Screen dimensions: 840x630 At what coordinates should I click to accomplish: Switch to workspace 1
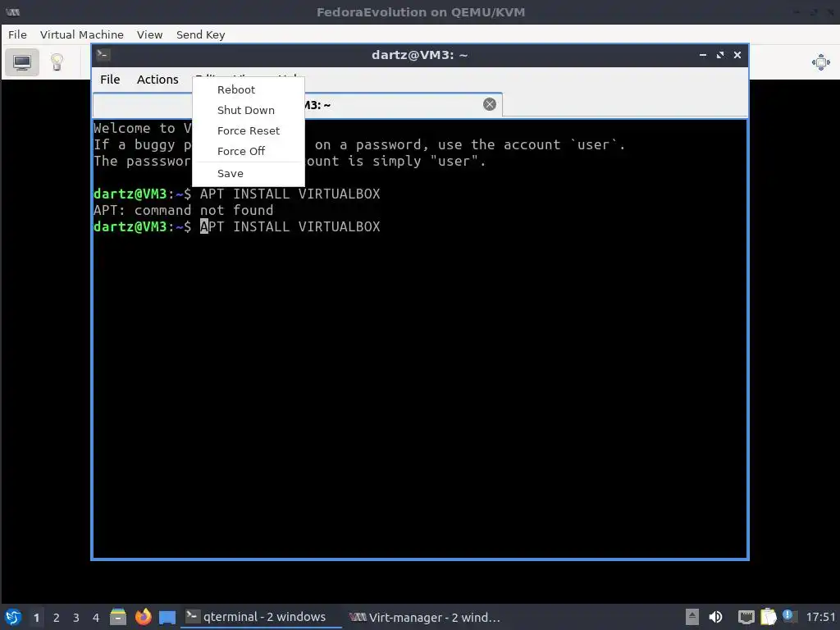click(x=36, y=618)
